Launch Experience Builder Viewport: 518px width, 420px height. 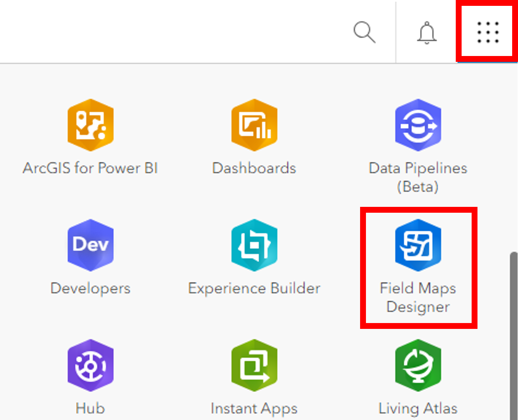pos(254,245)
